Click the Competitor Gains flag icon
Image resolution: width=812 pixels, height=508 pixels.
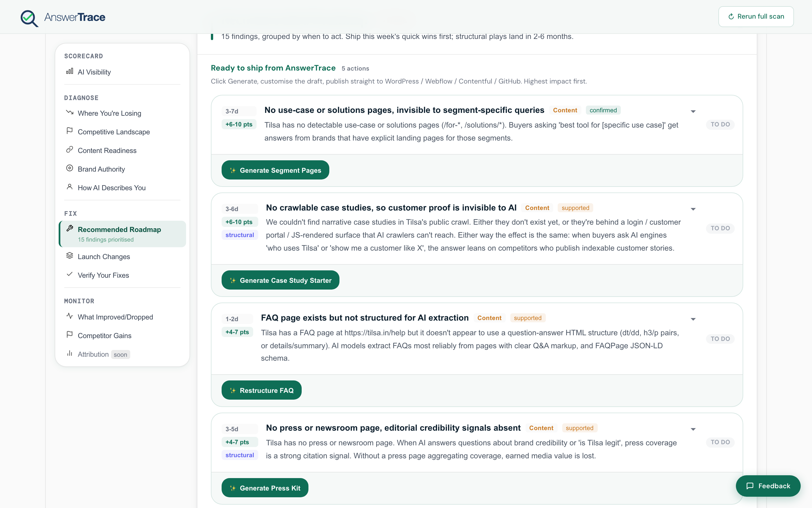[x=69, y=335]
